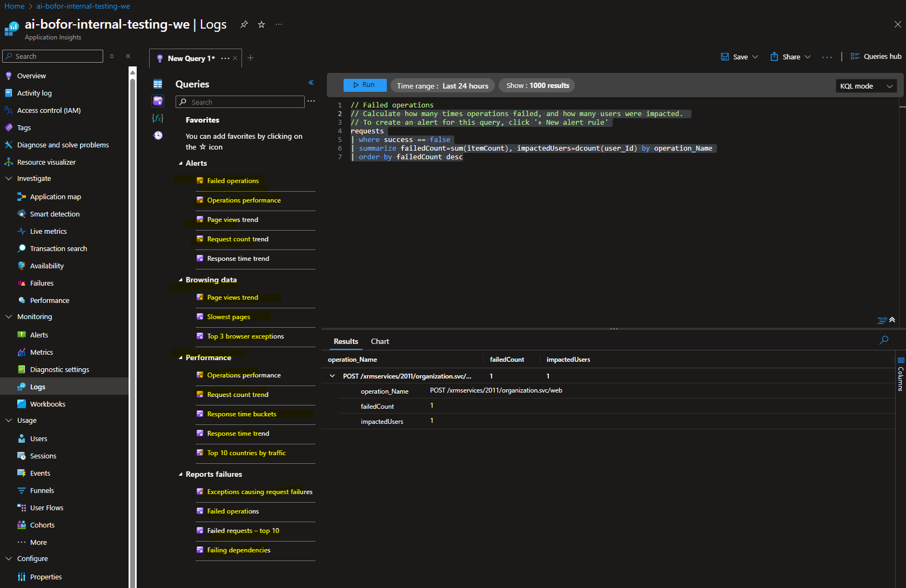Collapse the POST result row
This screenshot has width=906, height=588.
pyautogui.click(x=332, y=376)
